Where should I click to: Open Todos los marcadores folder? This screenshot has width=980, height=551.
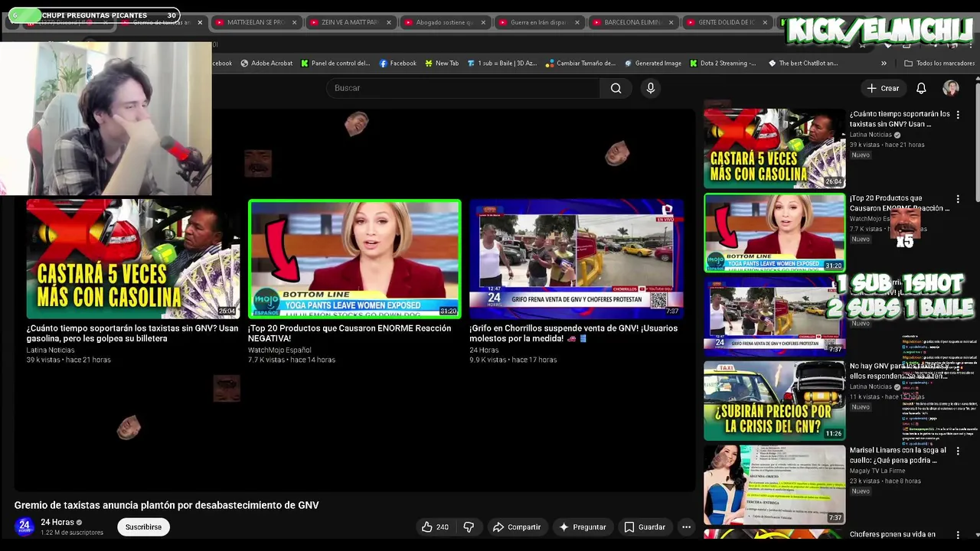point(939,64)
